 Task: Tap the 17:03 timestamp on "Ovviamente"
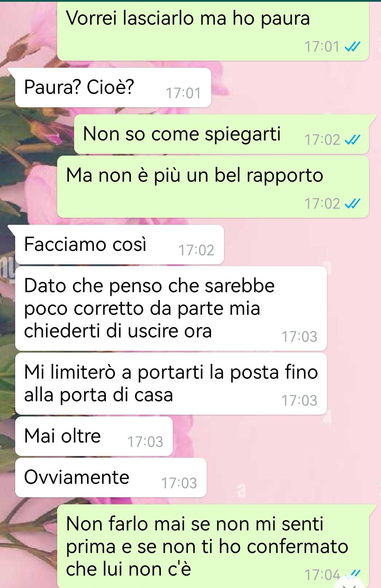(x=179, y=484)
